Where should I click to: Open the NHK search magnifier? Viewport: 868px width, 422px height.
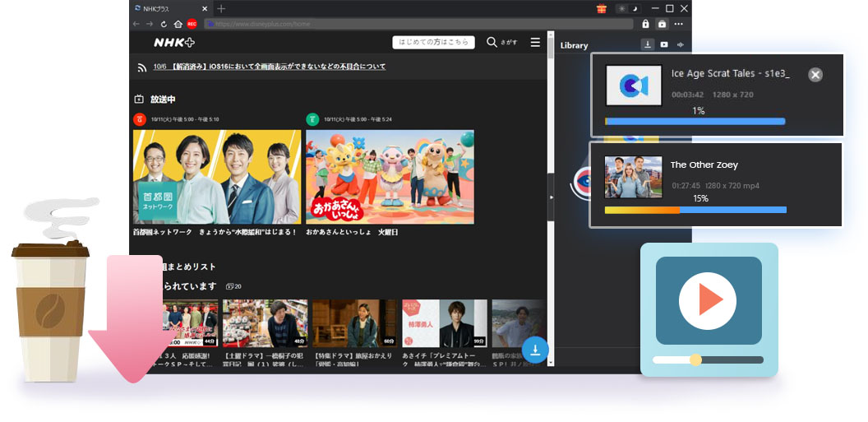492,42
